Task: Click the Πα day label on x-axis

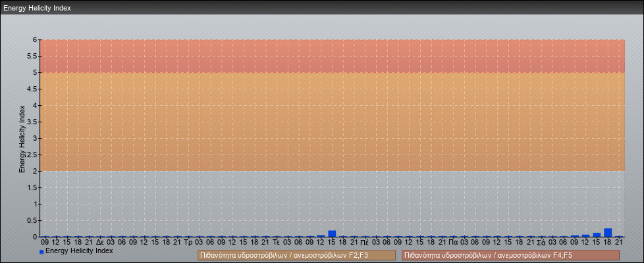Action: pyautogui.click(x=454, y=242)
